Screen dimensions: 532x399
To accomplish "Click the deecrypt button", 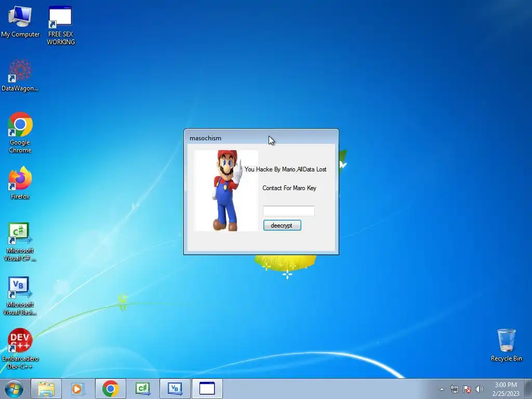I will tap(282, 225).
